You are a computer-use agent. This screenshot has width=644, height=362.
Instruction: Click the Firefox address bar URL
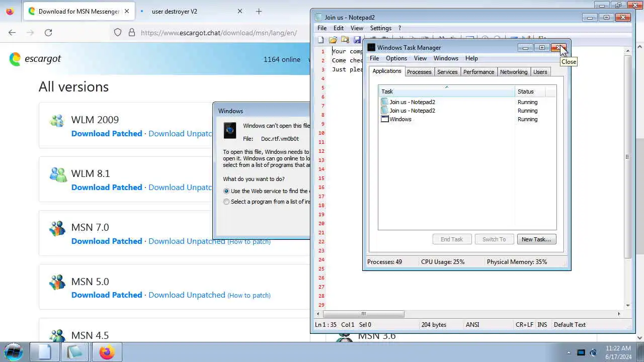pyautogui.click(x=219, y=33)
